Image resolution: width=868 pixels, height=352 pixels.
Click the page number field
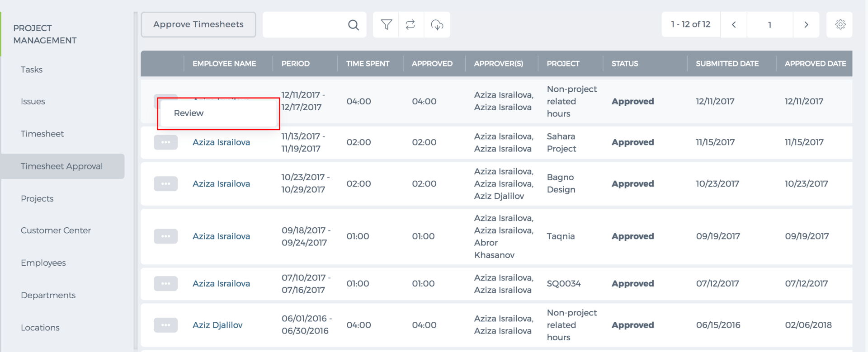[x=770, y=24]
